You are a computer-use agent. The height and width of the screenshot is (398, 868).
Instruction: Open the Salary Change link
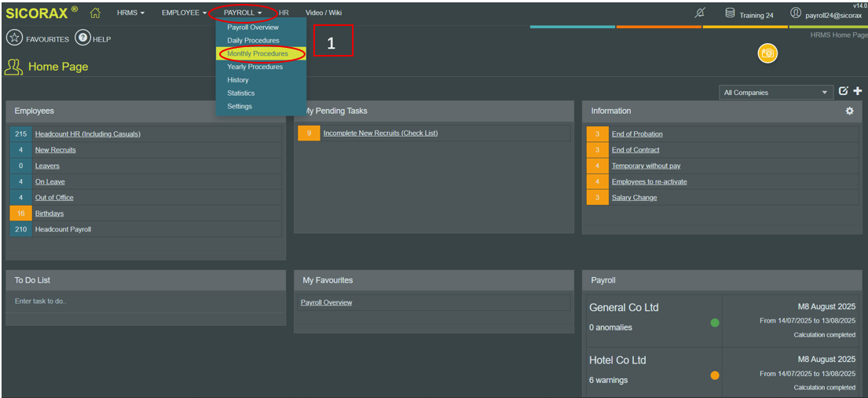pyautogui.click(x=635, y=198)
